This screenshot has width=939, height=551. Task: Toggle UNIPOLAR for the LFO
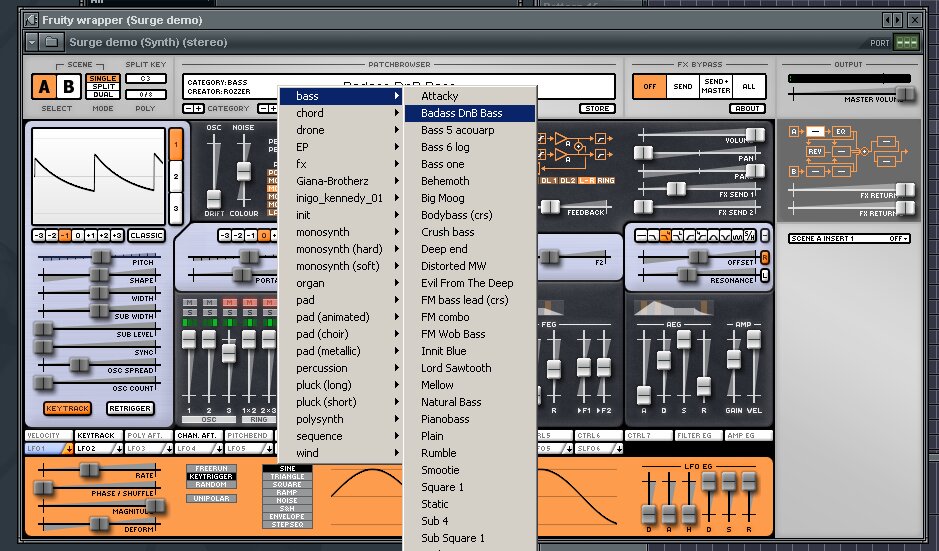(211, 498)
